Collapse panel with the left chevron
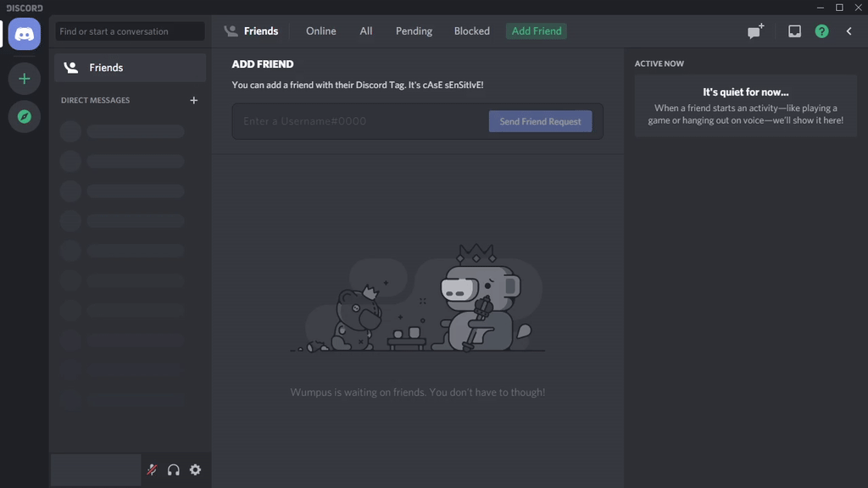This screenshot has height=488, width=868. coord(849,31)
